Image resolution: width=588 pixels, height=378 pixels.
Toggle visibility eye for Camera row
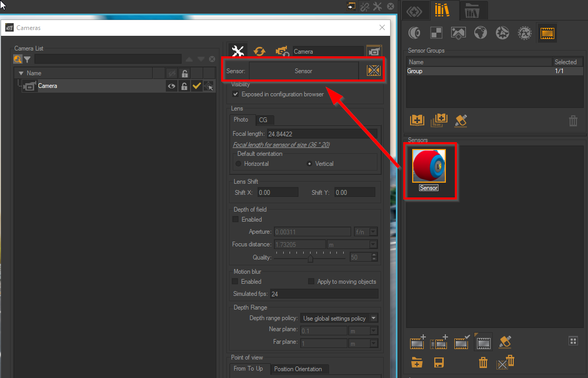pyautogui.click(x=172, y=86)
